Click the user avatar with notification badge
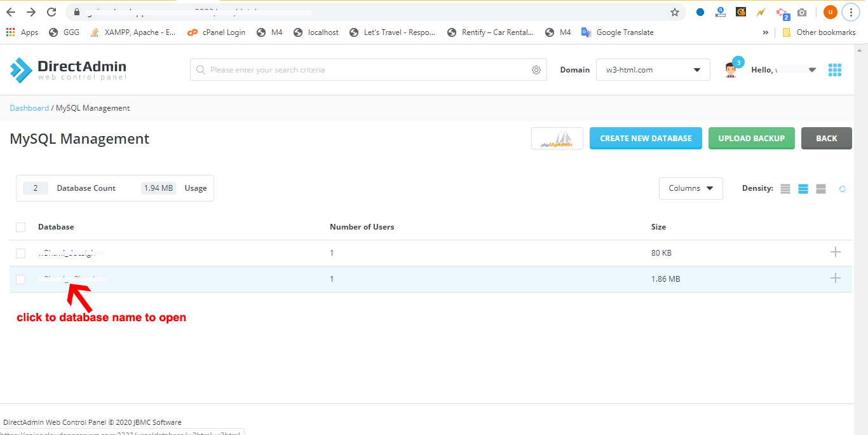This screenshot has height=435, width=868. [x=731, y=69]
